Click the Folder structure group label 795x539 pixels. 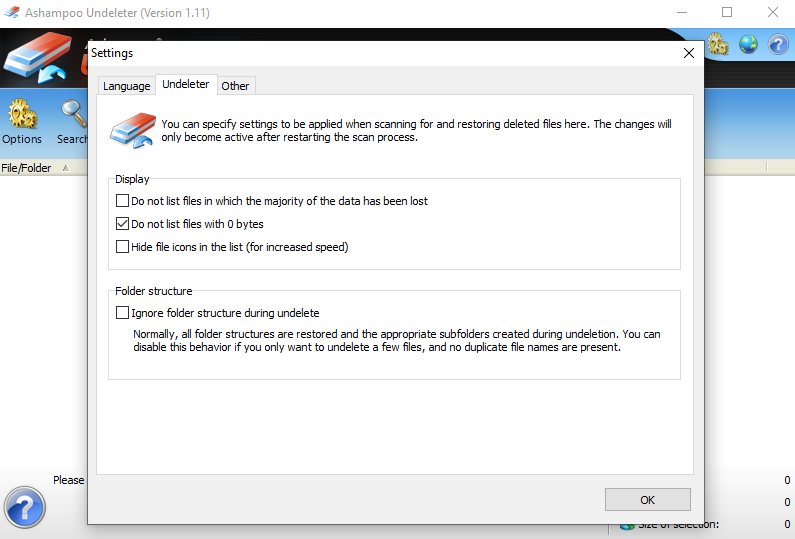(154, 291)
